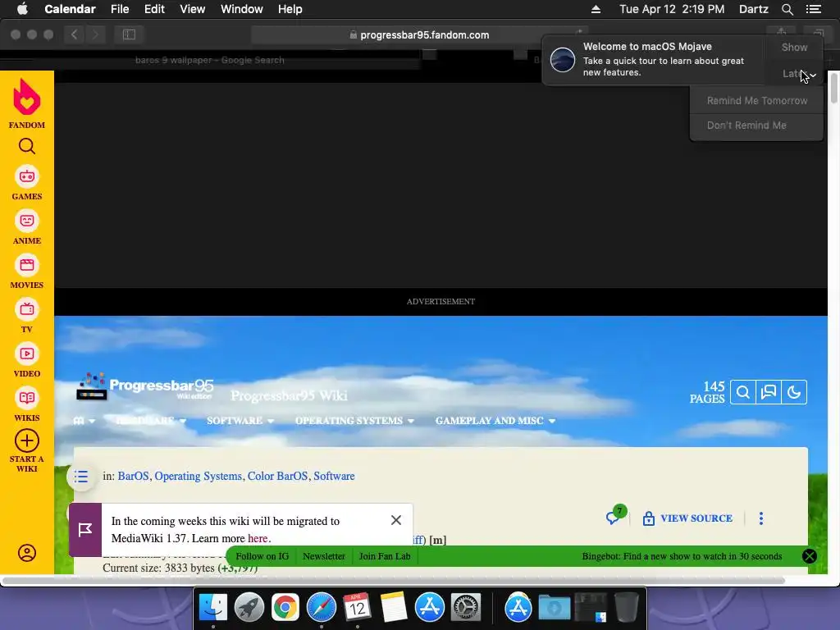Viewport: 840px width, 630px height.
Task: Open Trash in the Dock
Action: [x=626, y=607]
